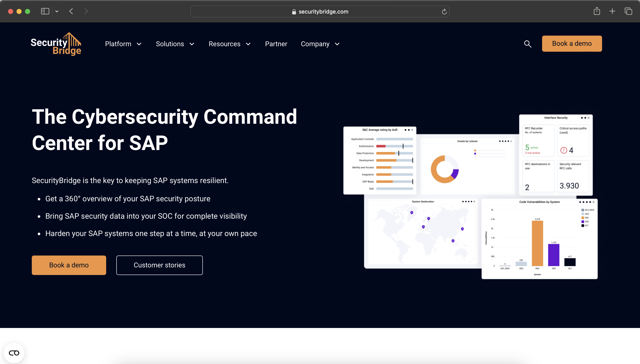Click the hero headline Cybersecurity Command Center
Image resolution: width=640 pixels, height=364 pixels.
tap(164, 130)
